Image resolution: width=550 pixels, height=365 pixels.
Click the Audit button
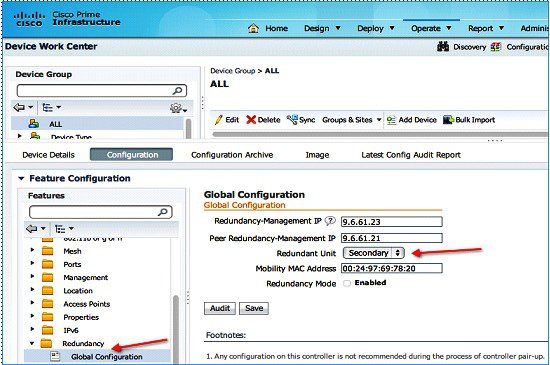[x=220, y=308]
